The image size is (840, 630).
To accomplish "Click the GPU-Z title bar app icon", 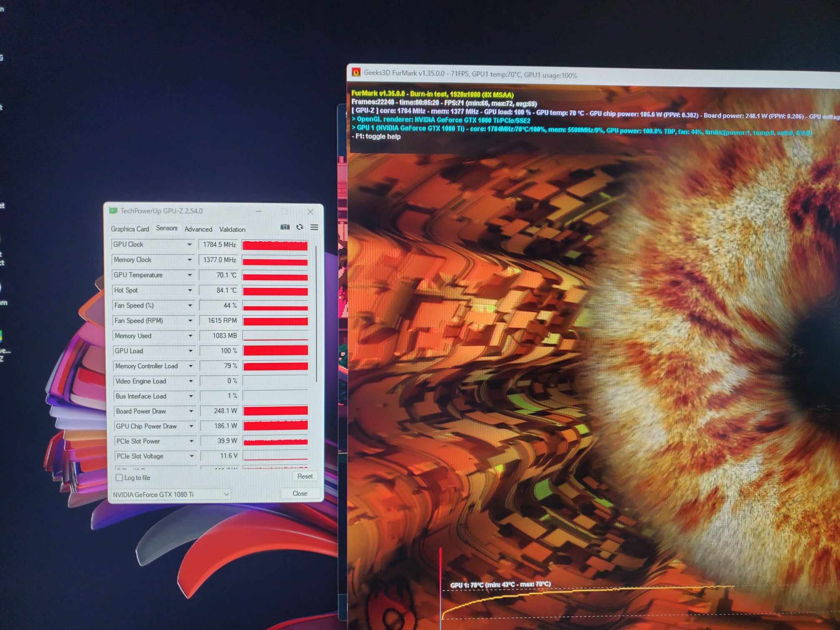I will (x=113, y=211).
